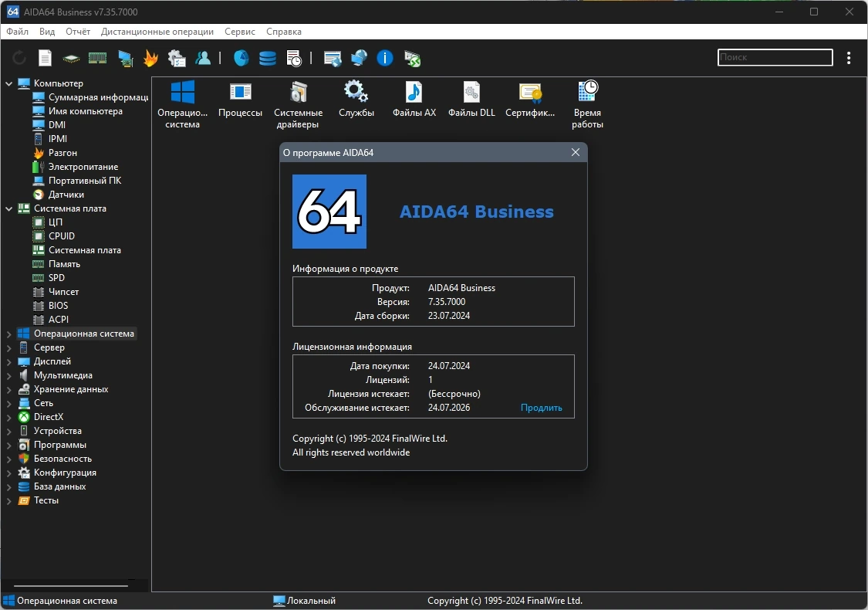Open the Сервис menu
868x610 pixels.
(240, 32)
